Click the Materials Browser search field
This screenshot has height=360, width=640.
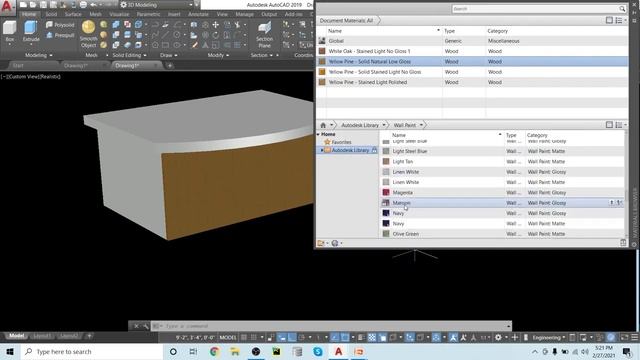[535, 9]
